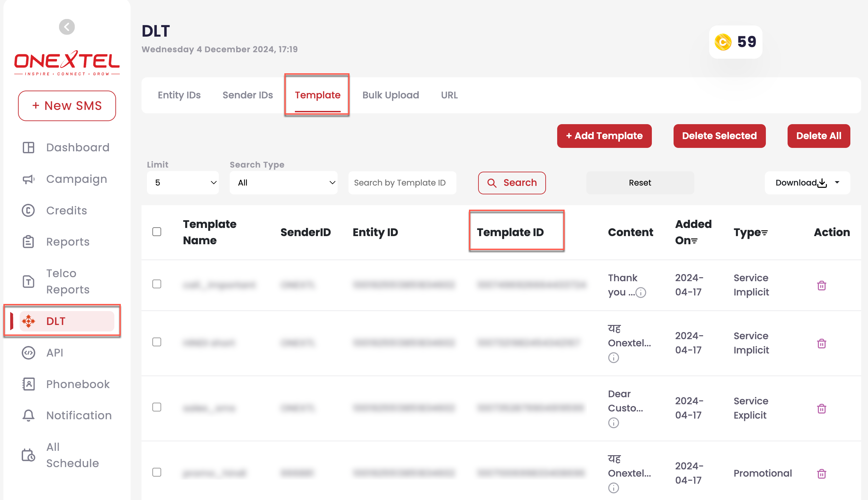Delete the Service Explicit template

click(821, 409)
